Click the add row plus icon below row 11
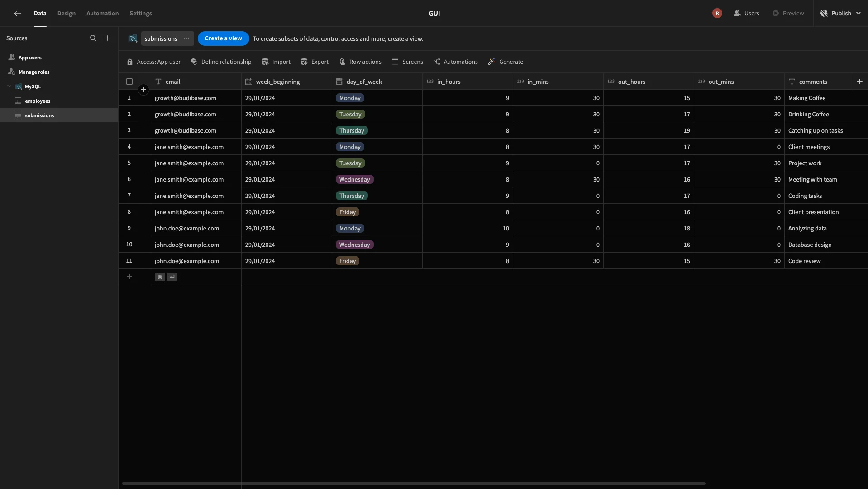This screenshot has height=489, width=868. pyautogui.click(x=129, y=277)
